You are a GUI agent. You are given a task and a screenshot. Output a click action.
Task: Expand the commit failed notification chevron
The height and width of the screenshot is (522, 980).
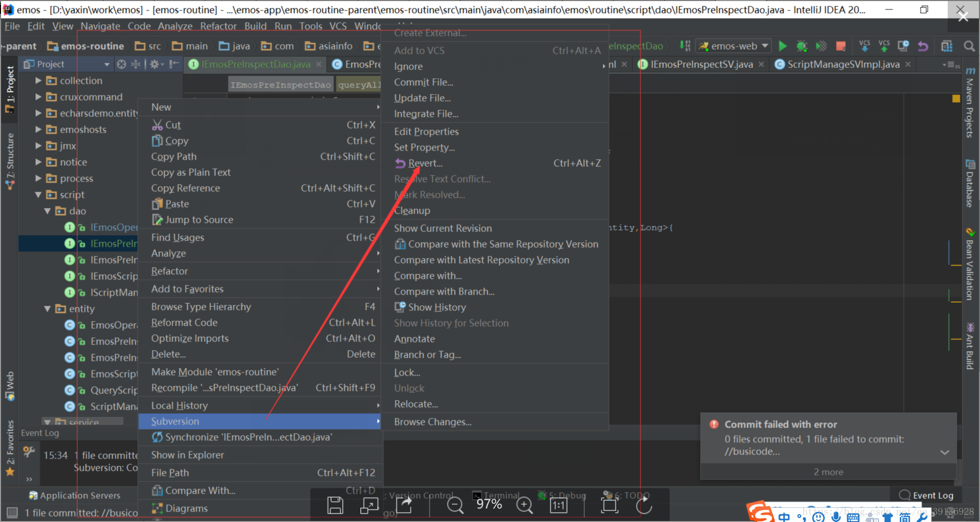[945, 452]
